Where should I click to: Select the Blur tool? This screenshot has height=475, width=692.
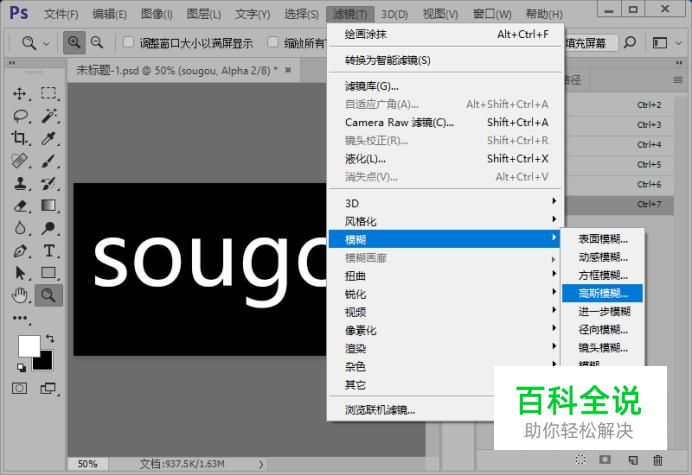point(19,228)
